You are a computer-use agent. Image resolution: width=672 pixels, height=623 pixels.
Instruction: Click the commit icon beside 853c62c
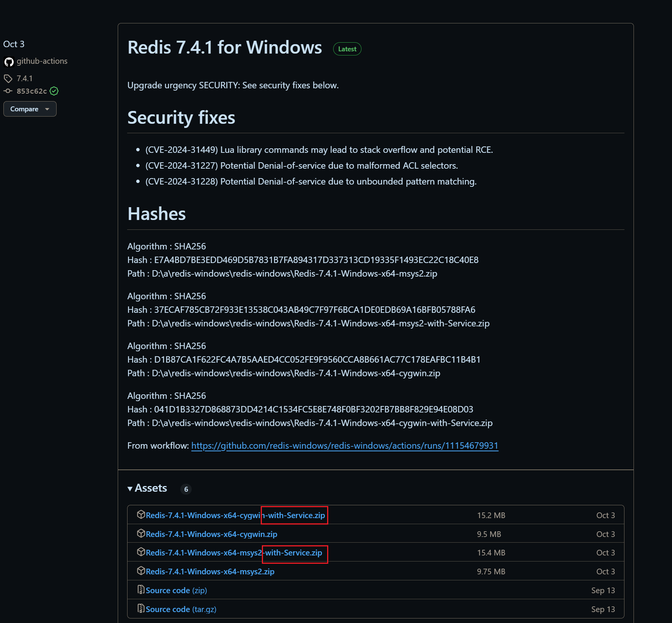pos(8,91)
